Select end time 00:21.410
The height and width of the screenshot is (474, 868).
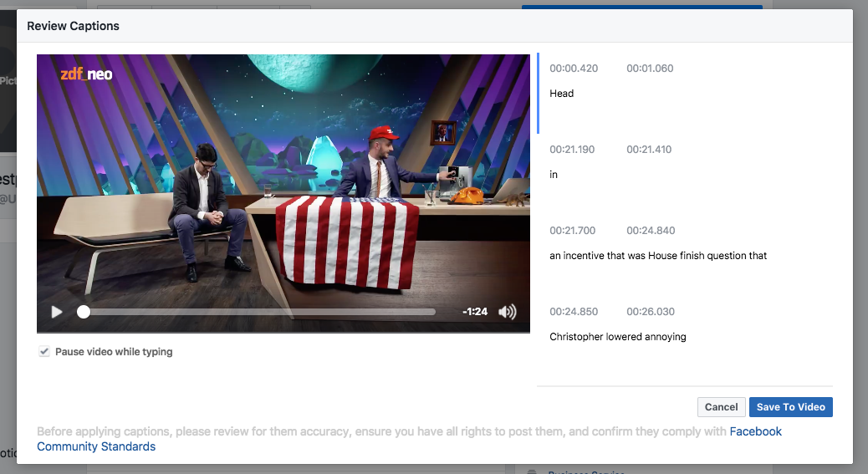(x=649, y=150)
